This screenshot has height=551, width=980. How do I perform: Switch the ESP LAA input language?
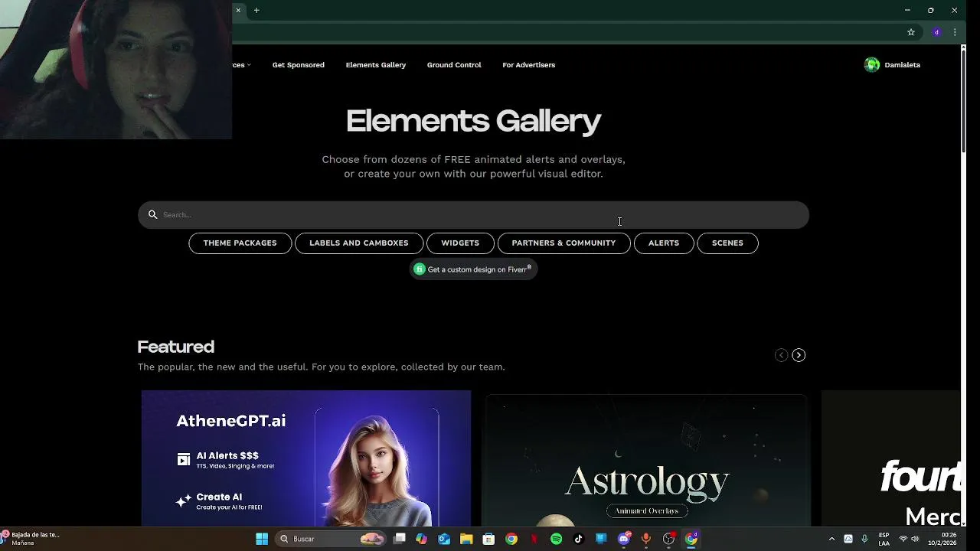(x=884, y=539)
